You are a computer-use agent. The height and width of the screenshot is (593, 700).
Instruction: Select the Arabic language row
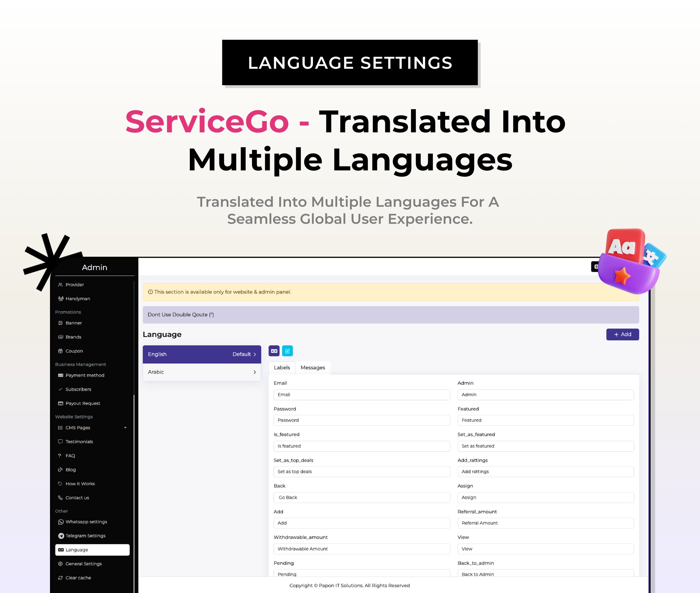point(202,372)
